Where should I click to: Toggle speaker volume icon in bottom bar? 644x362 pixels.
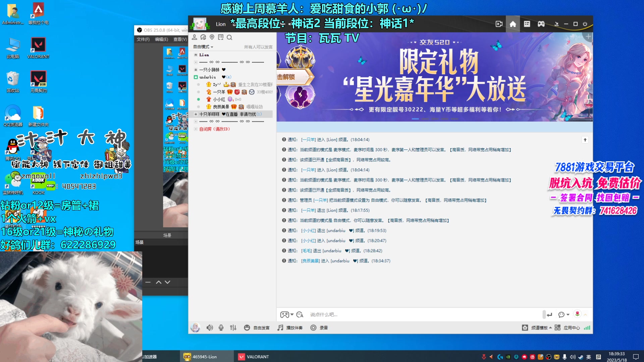click(x=210, y=328)
